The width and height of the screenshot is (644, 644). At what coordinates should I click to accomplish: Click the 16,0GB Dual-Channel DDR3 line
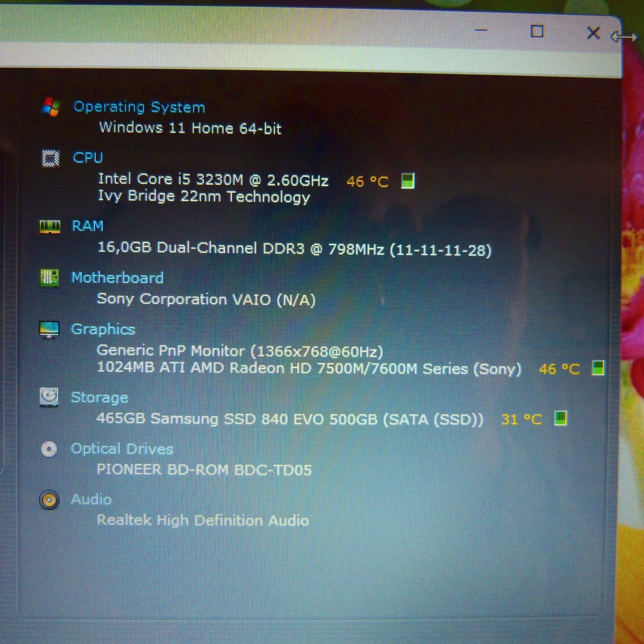pos(295,249)
